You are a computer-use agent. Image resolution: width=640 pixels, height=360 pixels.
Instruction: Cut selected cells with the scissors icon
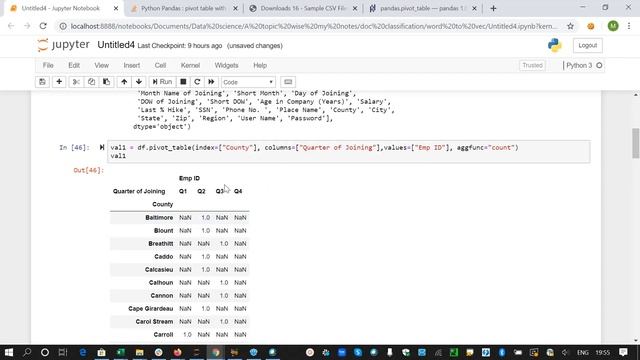pos(76,82)
